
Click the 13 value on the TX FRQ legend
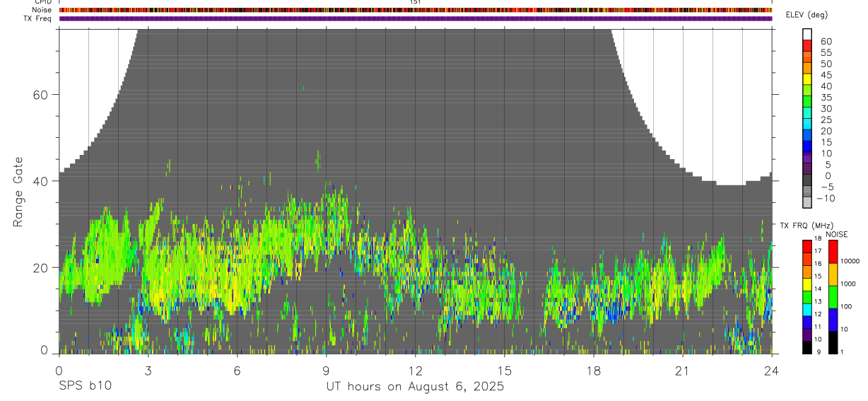point(817,302)
